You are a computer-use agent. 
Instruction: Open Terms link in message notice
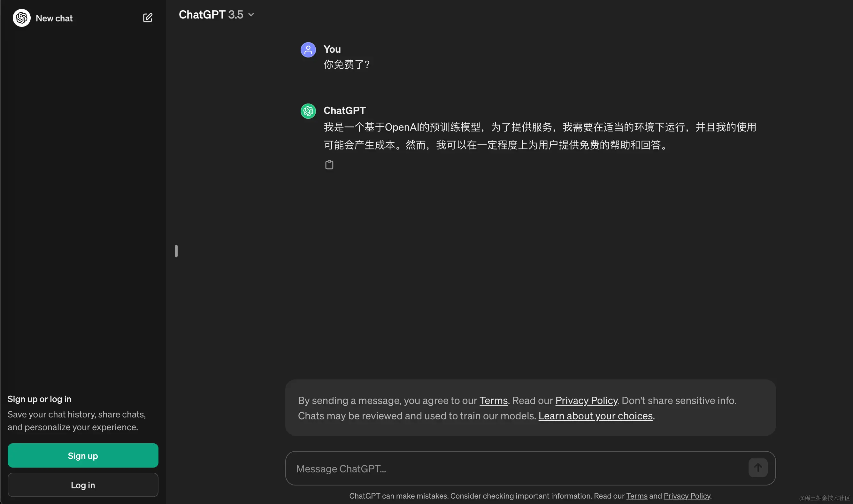coord(493,401)
